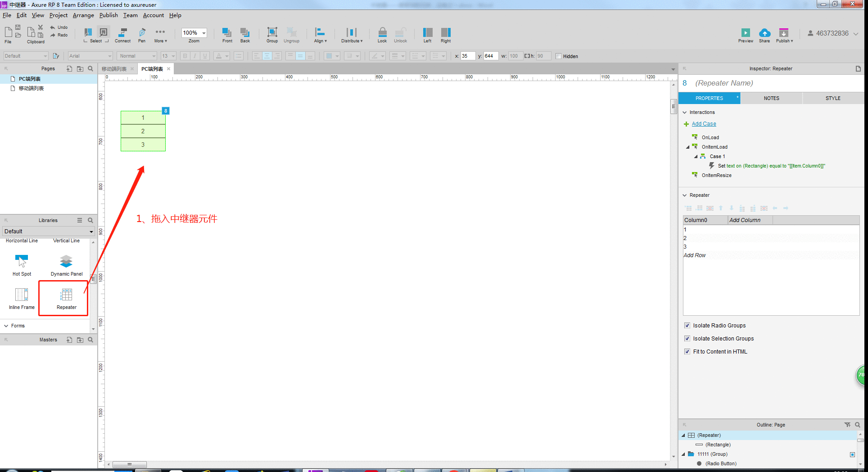Open the Default library dropdown
Image resolution: width=868 pixels, height=472 pixels.
(49, 231)
